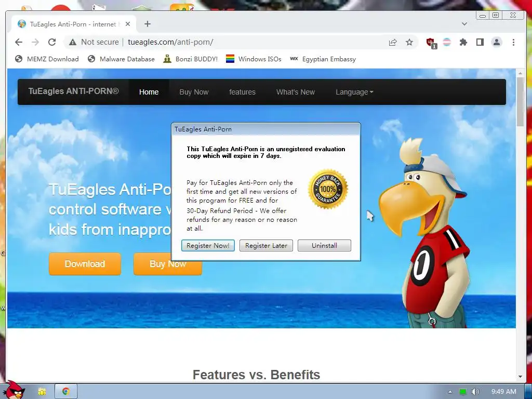Select the Home navigation item
The image size is (532, 399).
tap(149, 92)
